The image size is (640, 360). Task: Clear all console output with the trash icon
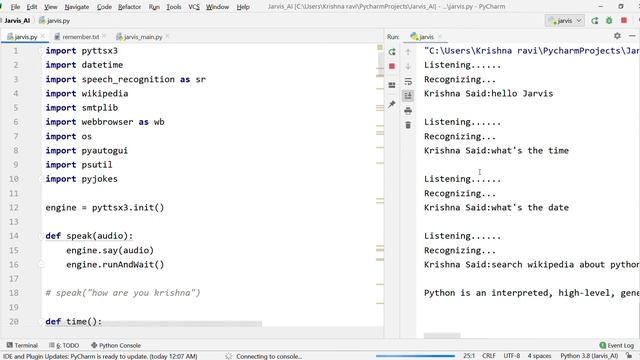pyautogui.click(x=408, y=125)
